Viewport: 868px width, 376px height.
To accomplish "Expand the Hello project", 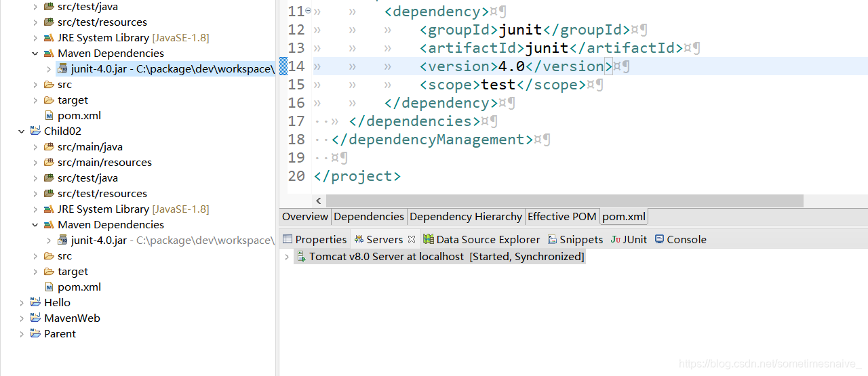I will (22, 302).
